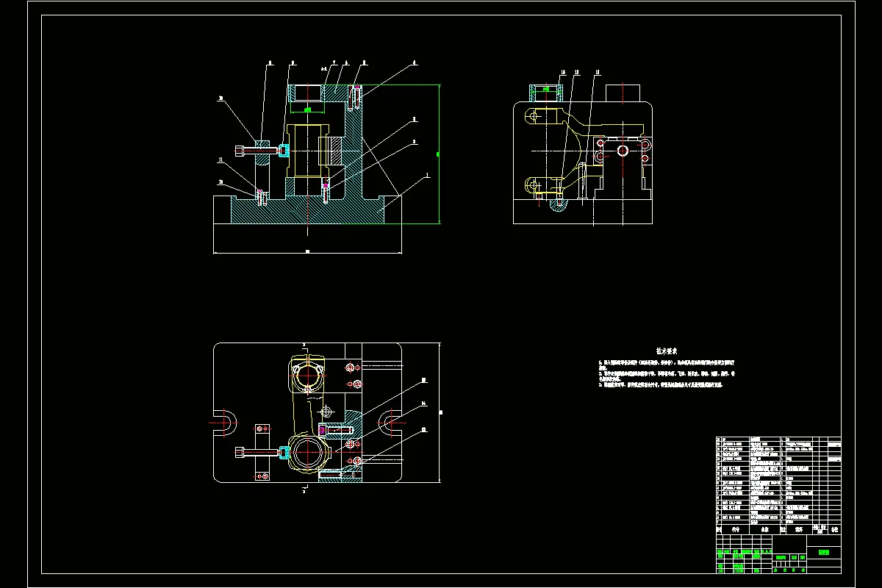The width and height of the screenshot is (882, 588).
Task: Click the 技术要求 heading text
Action: (667, 351)
